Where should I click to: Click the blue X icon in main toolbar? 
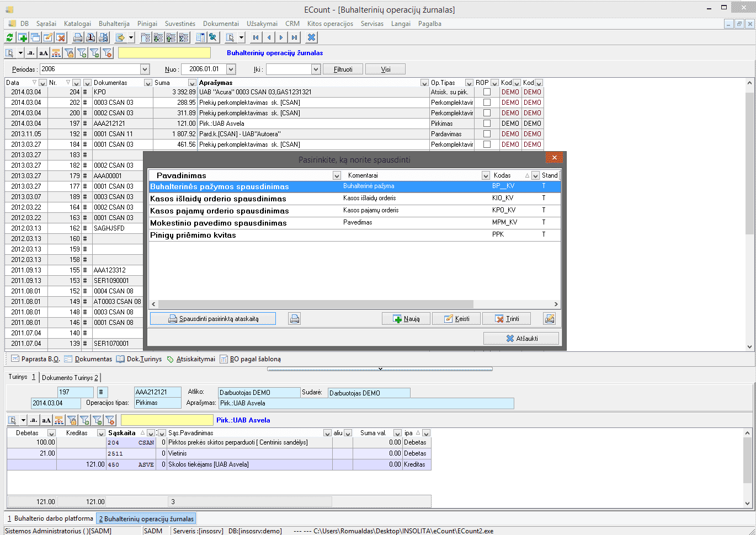[x=312, y=38]
